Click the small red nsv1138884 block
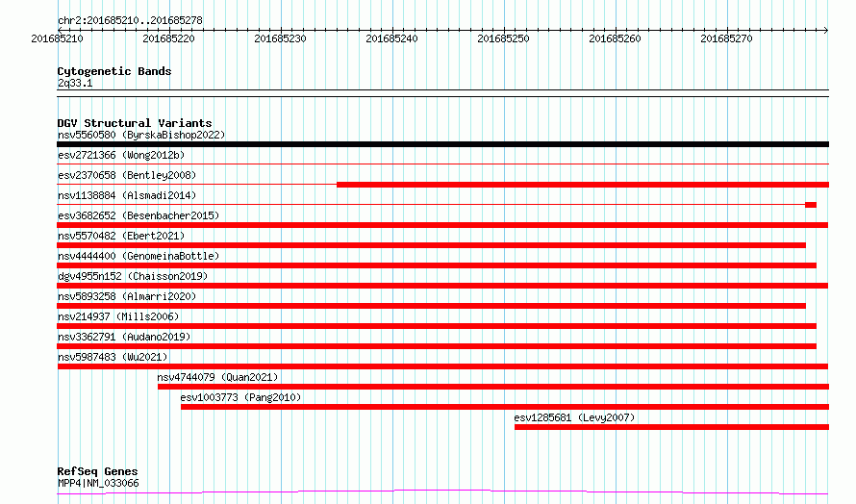The height and width of the screenshot is (504, 856). click(811, 205)
